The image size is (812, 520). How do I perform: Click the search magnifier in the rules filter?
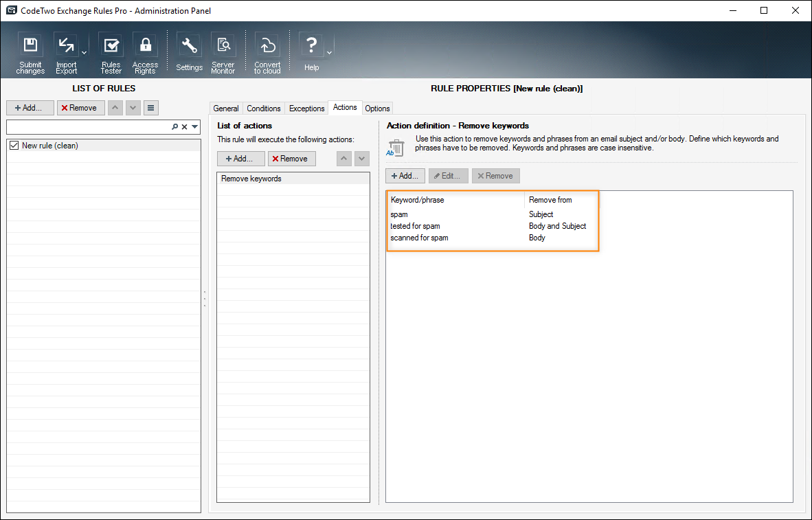point(175,127)
